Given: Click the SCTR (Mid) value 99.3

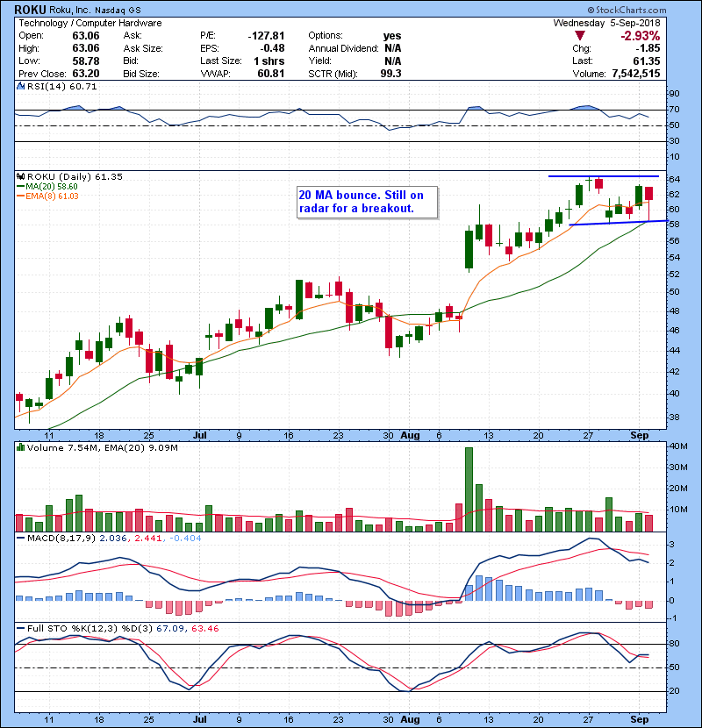Looking at the screenshot, I should tap(390, 74).
